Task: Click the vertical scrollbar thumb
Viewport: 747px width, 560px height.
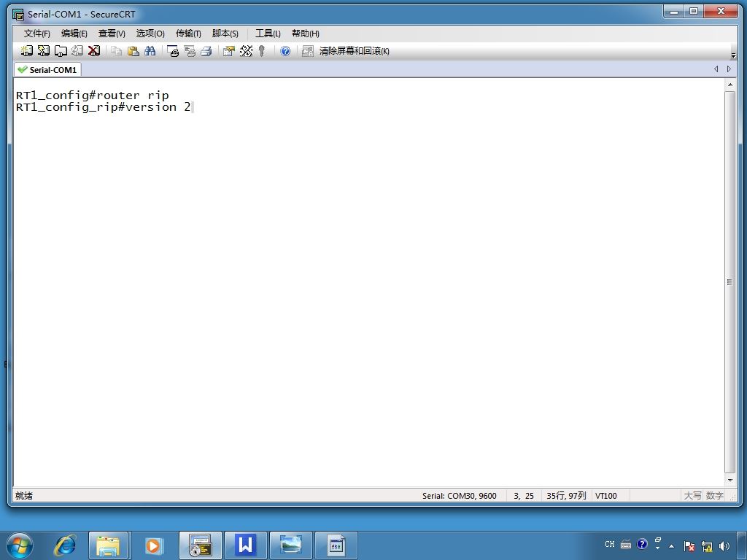Action: 729,282
